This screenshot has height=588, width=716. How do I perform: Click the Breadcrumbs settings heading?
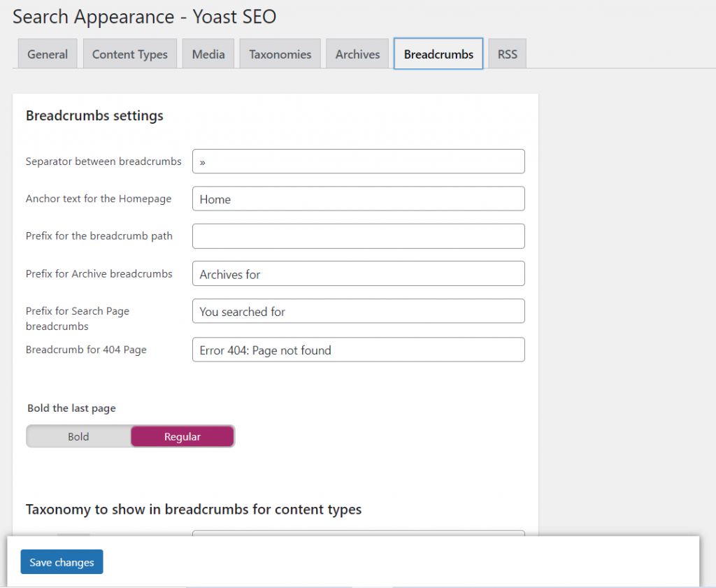(x=94, y=115)
